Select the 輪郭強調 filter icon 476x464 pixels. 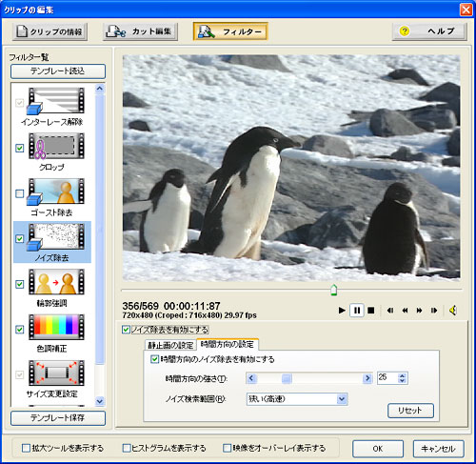pos(56,282)
